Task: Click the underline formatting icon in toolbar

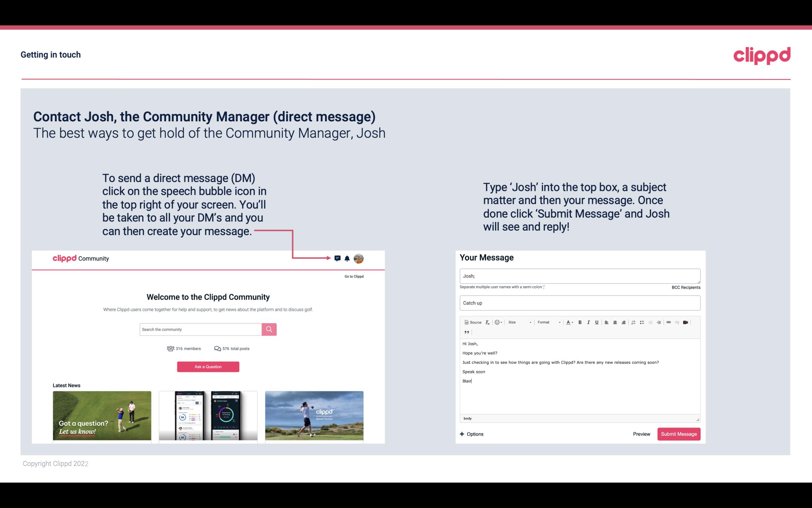Action: [x=596, y=322]
